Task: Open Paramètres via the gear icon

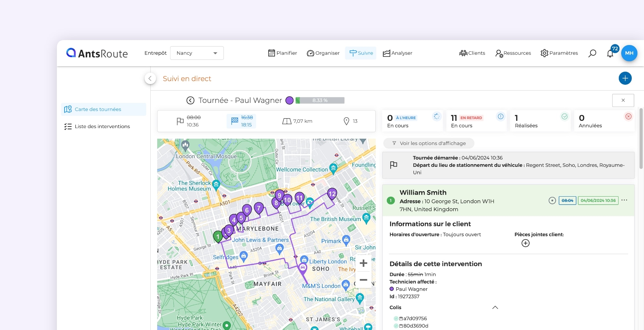Action: [544, 53]
